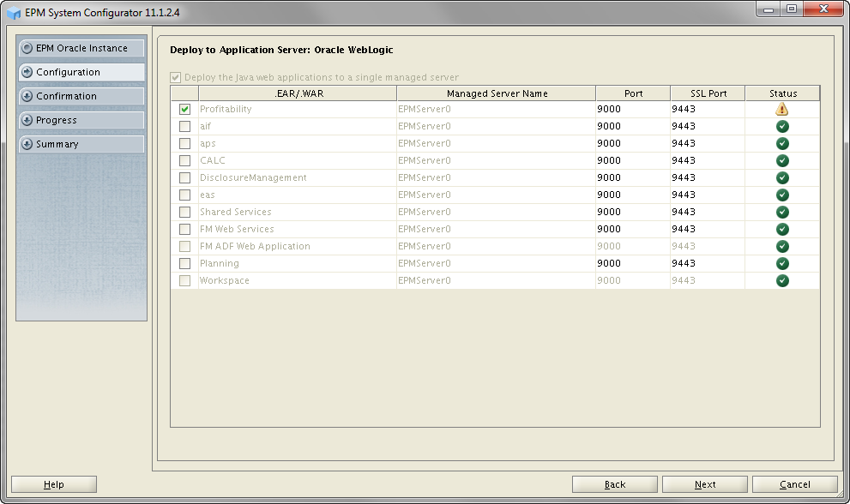Click the Workspace row name text
This screenshot has height=504, width=850.
[225, 281]
